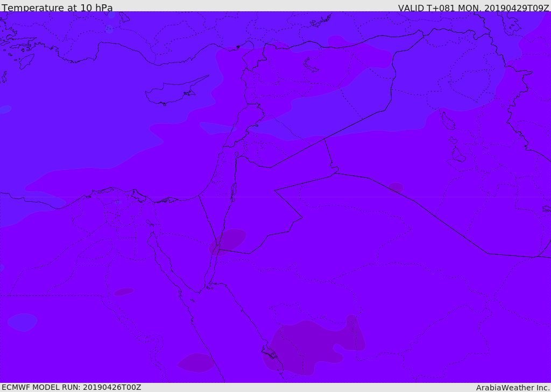Click the "Temperature at 10 hPa" title text
Image resolution: width=551 pixels, height=392 pixels.
[x=57, y=8]
